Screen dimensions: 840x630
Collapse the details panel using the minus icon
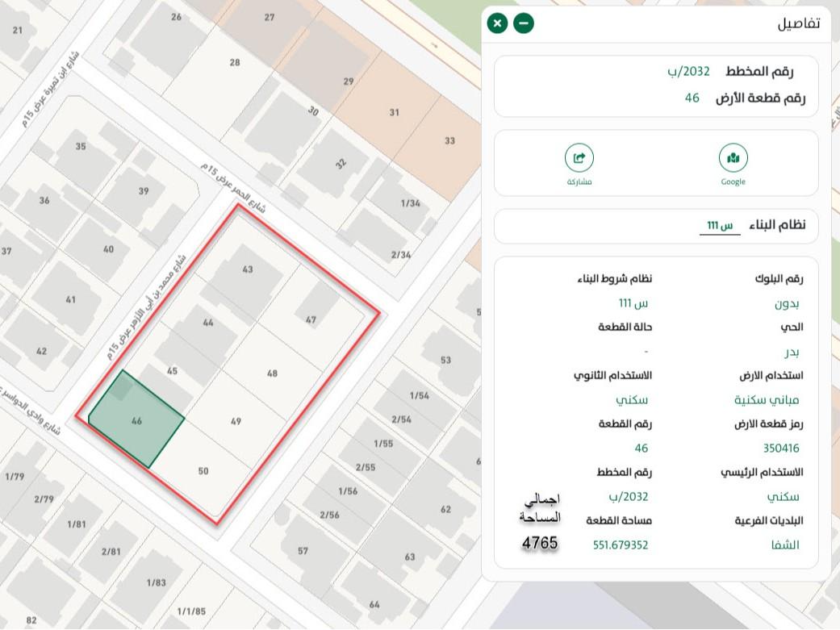pos(524,23)
